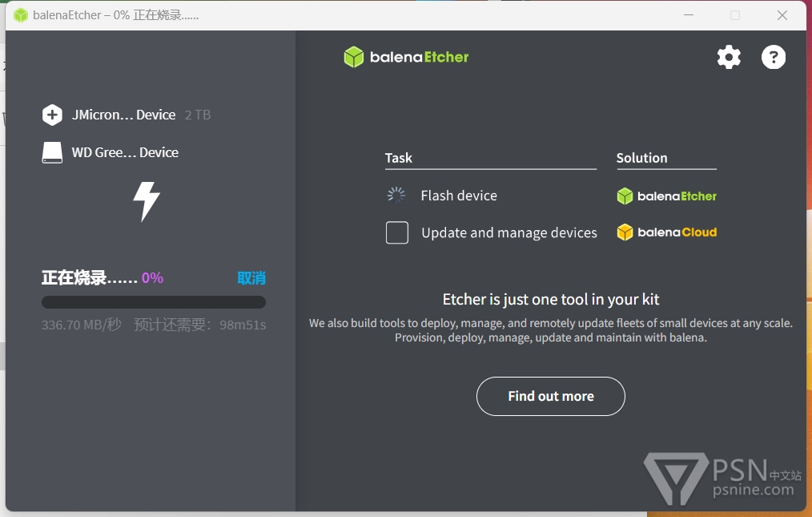Viewport: 812px width, 517px height.
Task: Click the Solution column heading
Action: (x=641, y=158)
